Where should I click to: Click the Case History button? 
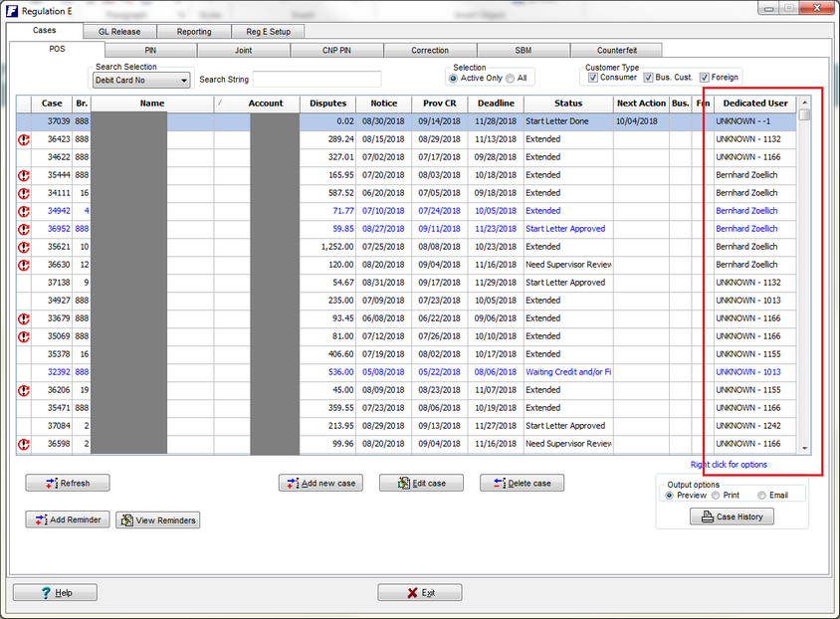pyautogui.click(x=732, y=516)
